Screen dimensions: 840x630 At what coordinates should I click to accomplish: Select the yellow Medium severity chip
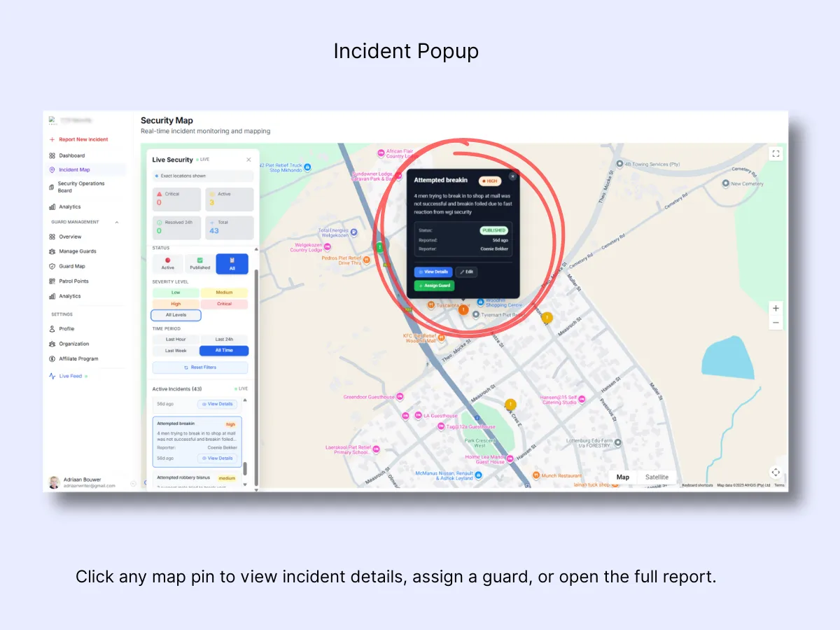click(225, 292)
